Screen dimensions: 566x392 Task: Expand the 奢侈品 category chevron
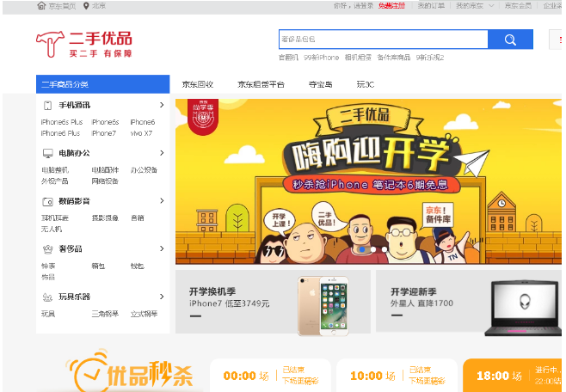pyautogui.click(x=162, y=248)
